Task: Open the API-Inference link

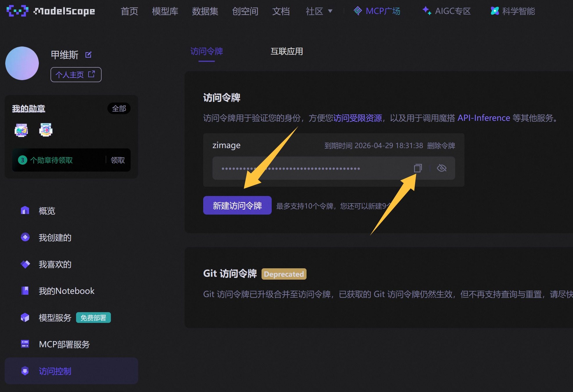Action: (x=484, y=118)
